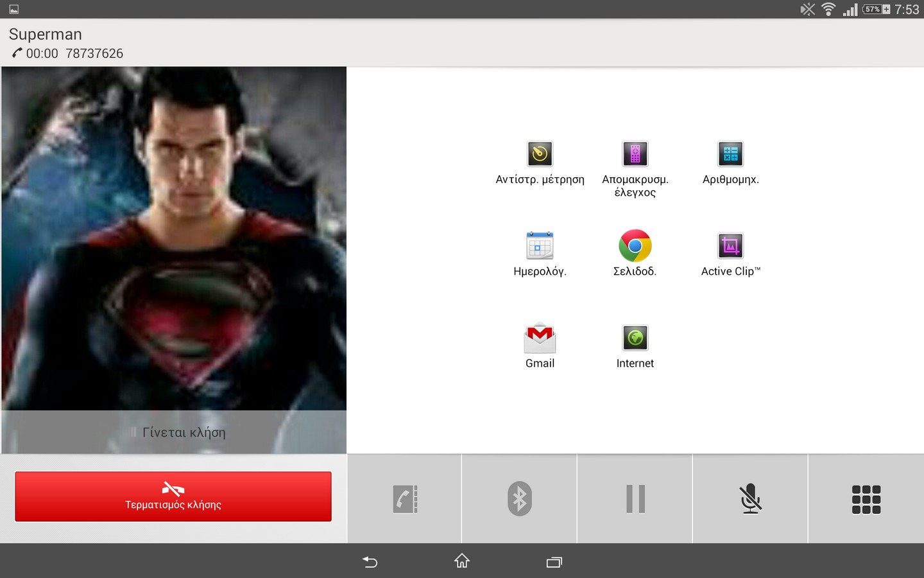Launch the Internet browser app
The width and height of the screenshot is (924, 578).
pos(635,346)
